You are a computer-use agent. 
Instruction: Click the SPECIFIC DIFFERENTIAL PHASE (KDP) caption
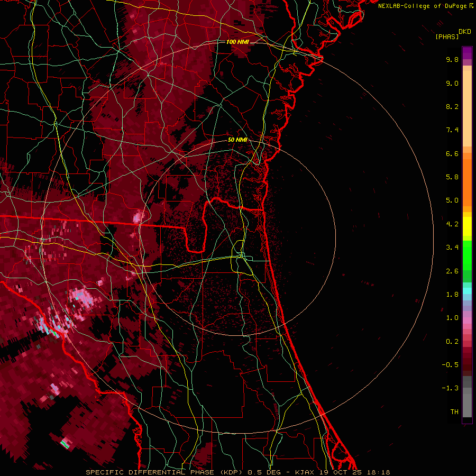pyautogui.click(x=164, y=472)
